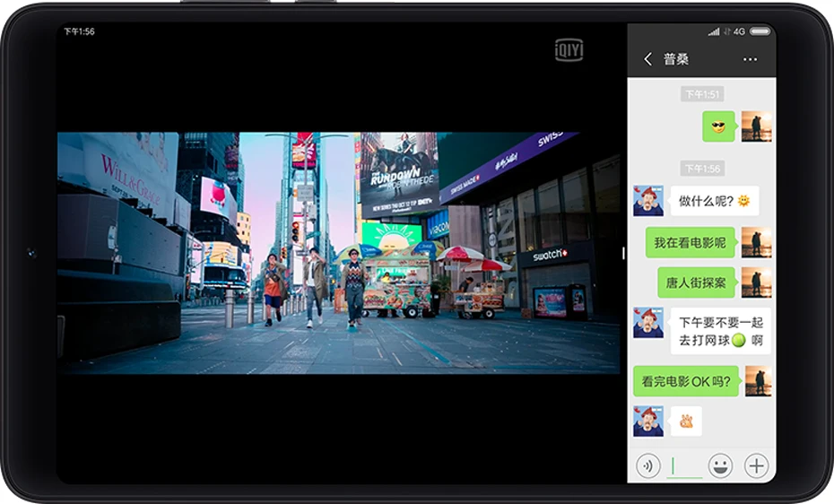Tap the status bar clock 下午1:56
The width and height of the screenshot is (834, 504).
79,31
